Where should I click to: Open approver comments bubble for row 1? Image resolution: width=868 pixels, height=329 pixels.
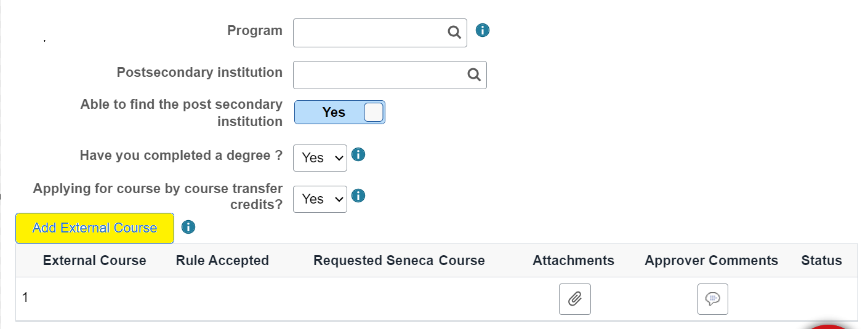[x=712, y=299]
